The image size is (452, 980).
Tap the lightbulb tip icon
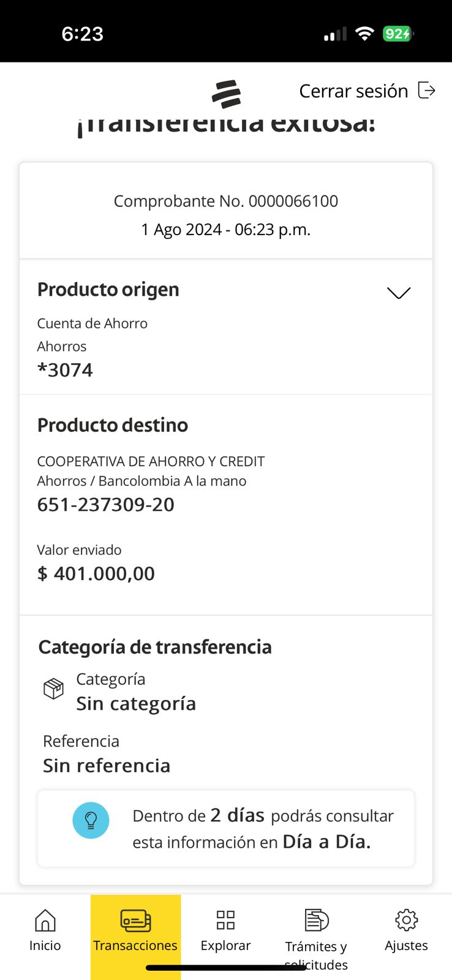pos(91,820)
